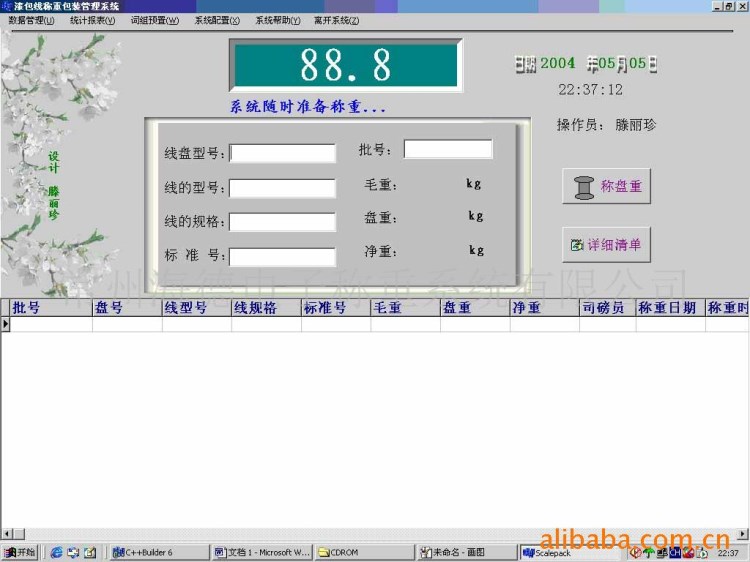
Task: Click the 离开系统 menu item
Action: (336, 20)
